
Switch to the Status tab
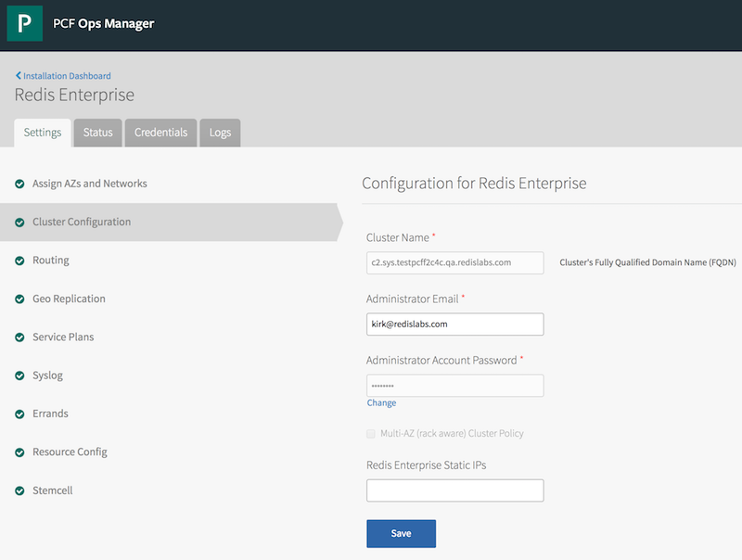point(97,133)
